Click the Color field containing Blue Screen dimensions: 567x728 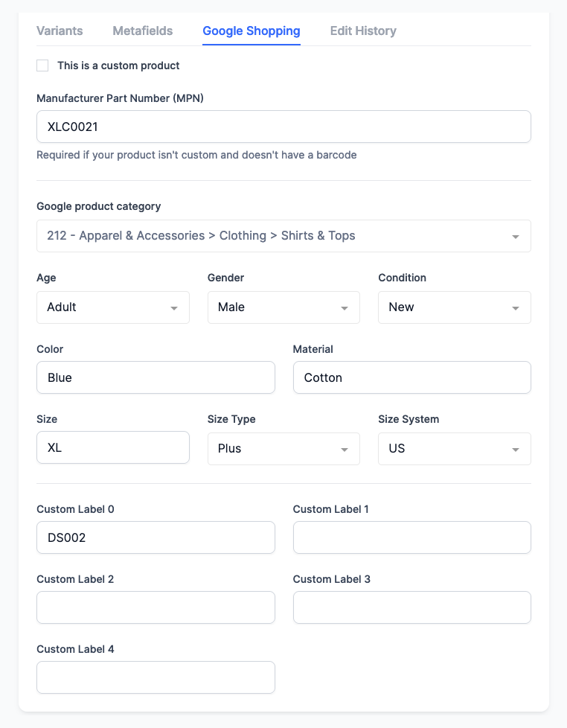156,377
